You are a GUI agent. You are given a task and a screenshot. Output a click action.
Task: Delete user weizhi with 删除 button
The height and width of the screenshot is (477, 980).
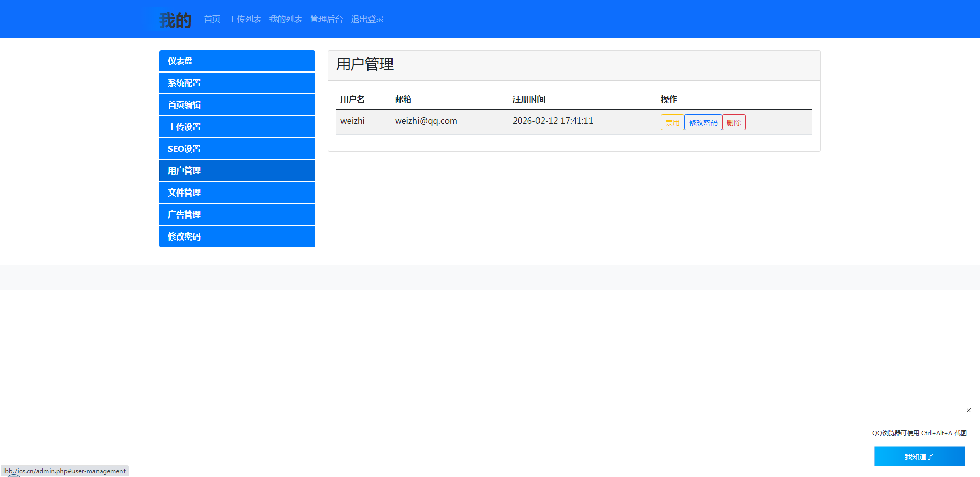click(x=733, y=123)
